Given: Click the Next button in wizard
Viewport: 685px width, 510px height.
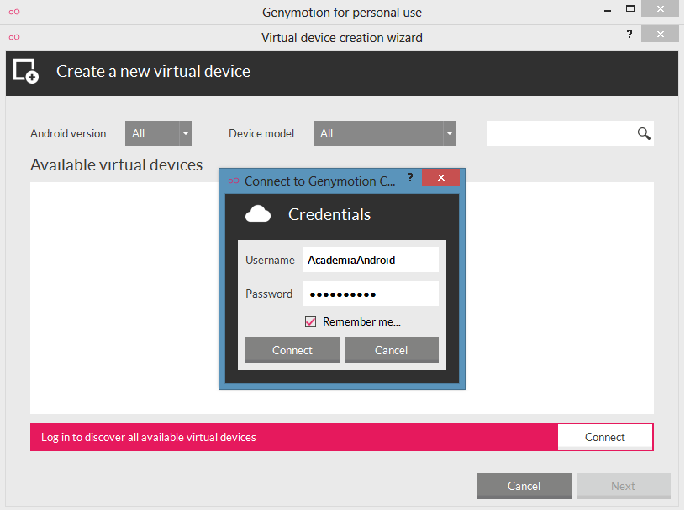Looking at the screenshot, I should [x=623, y=486].
